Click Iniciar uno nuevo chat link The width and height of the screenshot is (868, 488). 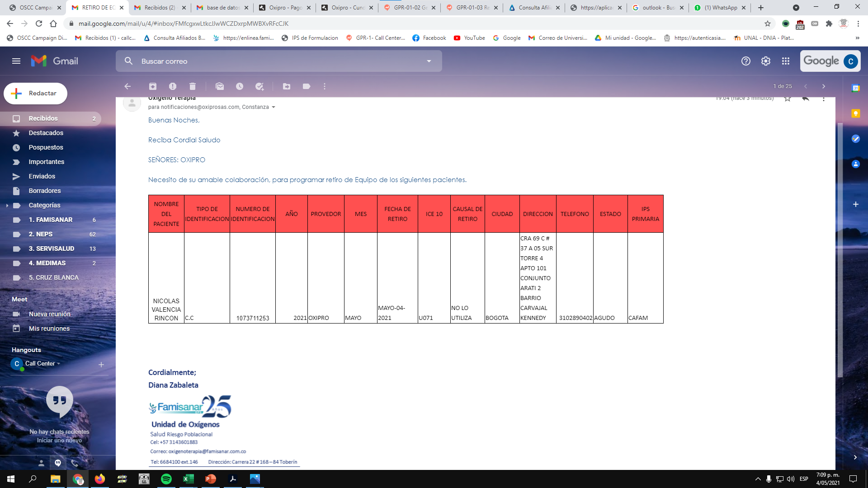click(x=59, y=441)
